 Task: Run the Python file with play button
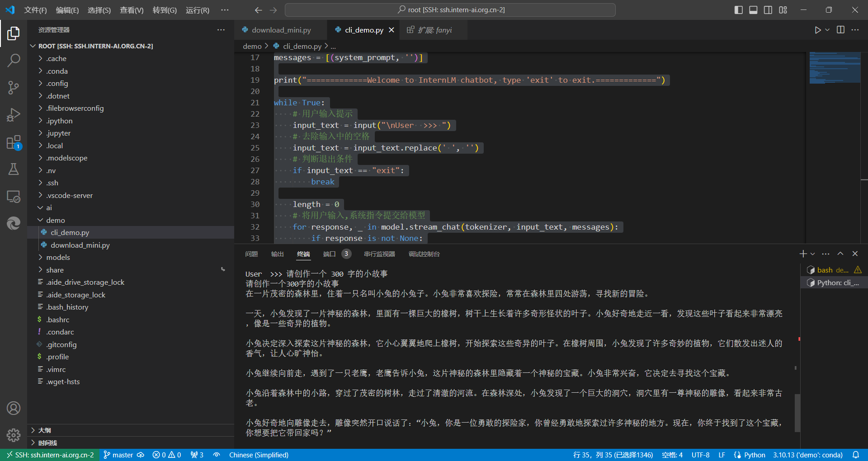(x=817, y=30)
